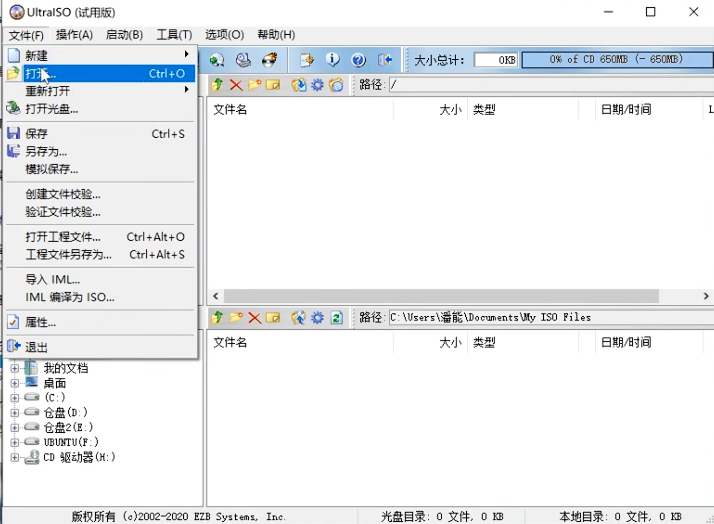Click the exit door icon in main toolbar

coord(384,60)
